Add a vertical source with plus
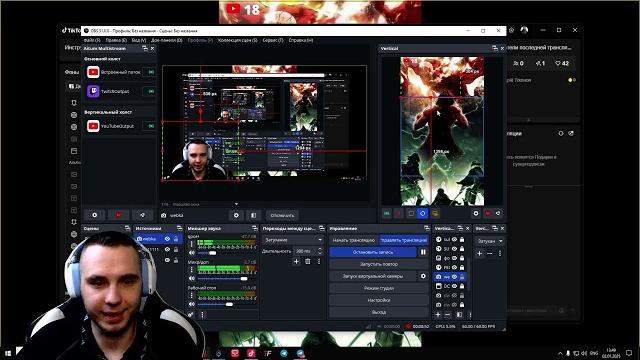 (x=438, y=315)
